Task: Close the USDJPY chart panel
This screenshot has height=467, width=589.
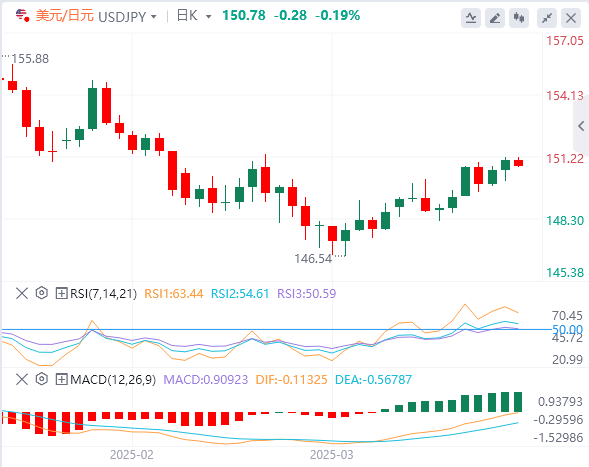Action: 571,18
